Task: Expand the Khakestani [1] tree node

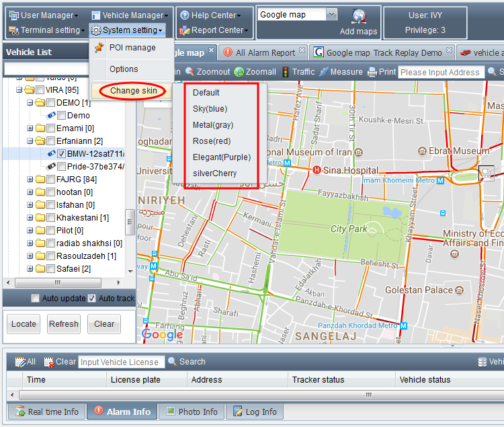Action: pos(30,218)
